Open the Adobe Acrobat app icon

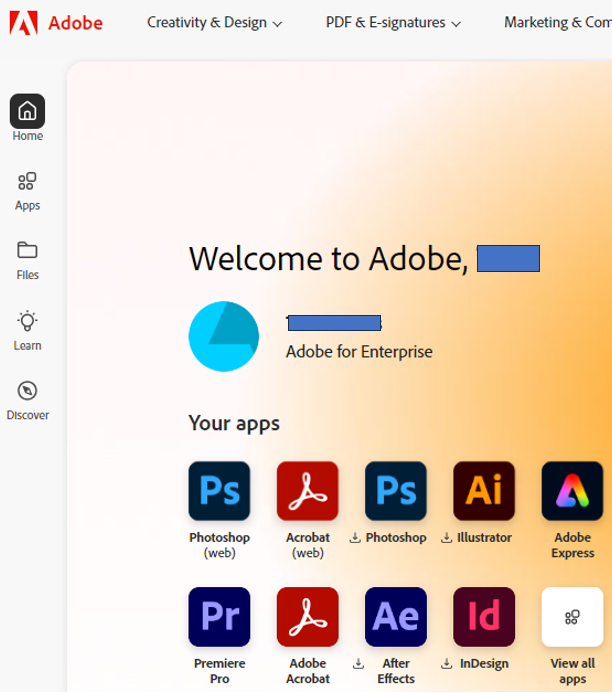coord(308,617)
